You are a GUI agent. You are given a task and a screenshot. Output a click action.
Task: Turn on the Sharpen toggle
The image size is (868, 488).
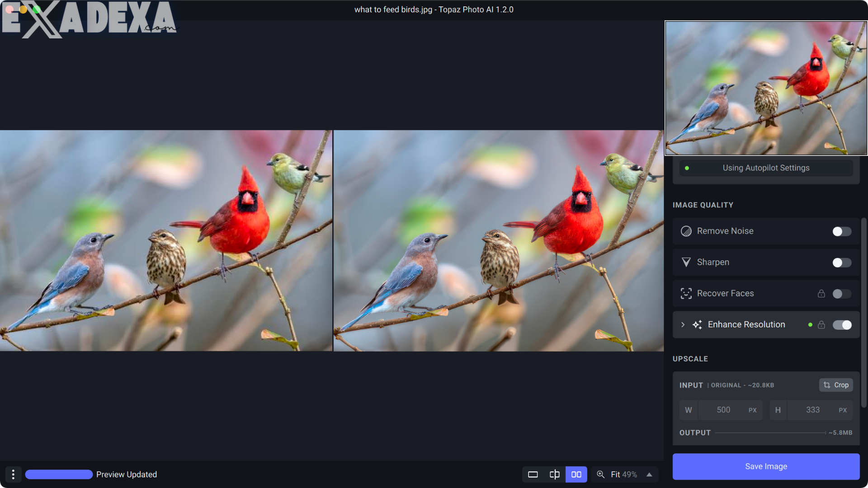click(841, 262)
